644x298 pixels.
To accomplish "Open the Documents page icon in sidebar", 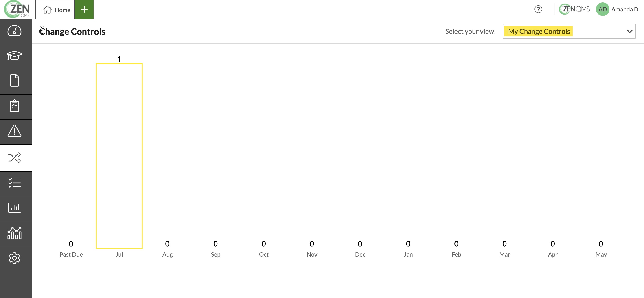I will (x=15, y=81).
